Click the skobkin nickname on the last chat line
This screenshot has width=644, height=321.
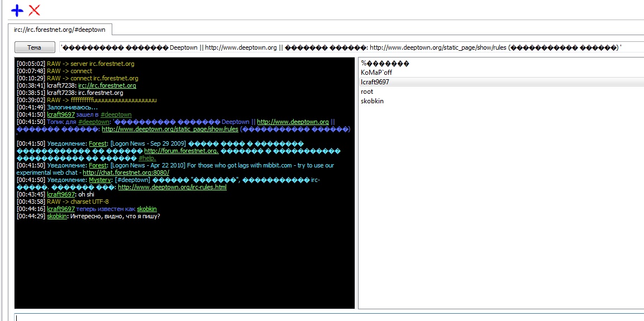click(x=56, y=216)
